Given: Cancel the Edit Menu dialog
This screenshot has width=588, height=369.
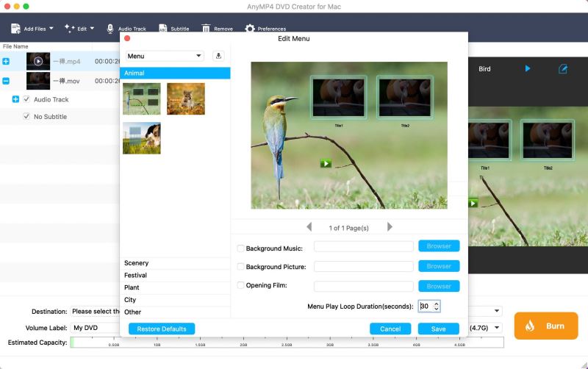Looking at the screenshot, I should (390, 329).
